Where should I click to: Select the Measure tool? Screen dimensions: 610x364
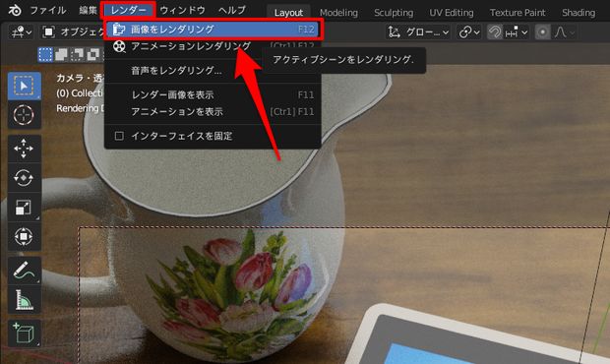(x=25, y=299)
